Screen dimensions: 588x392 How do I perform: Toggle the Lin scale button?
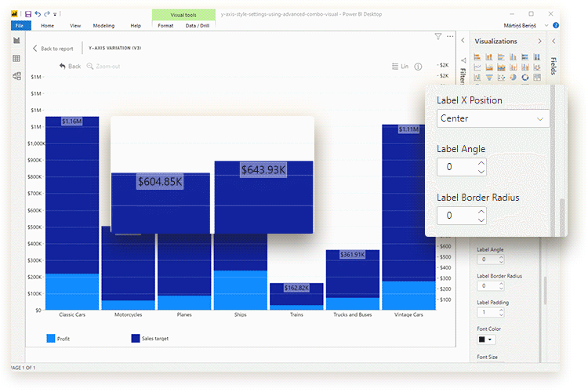pos(400,67)
